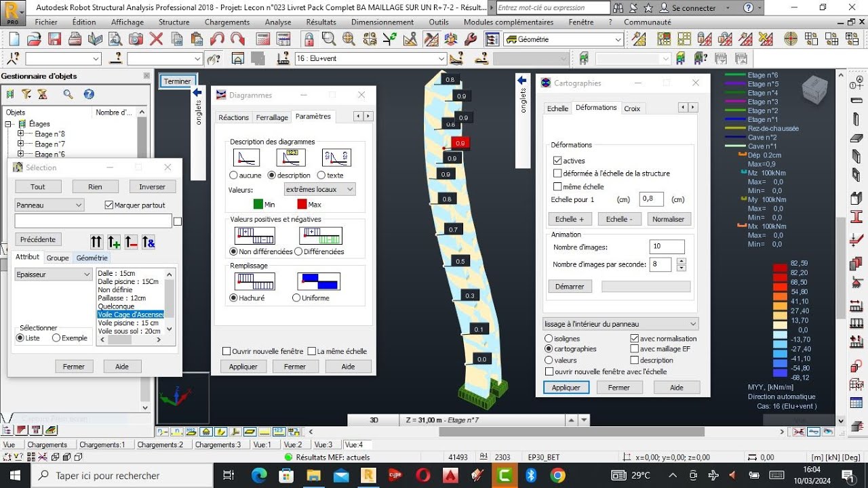Select the 'isolignes' radio option
868x488 pixels.
tap(549, 338)
